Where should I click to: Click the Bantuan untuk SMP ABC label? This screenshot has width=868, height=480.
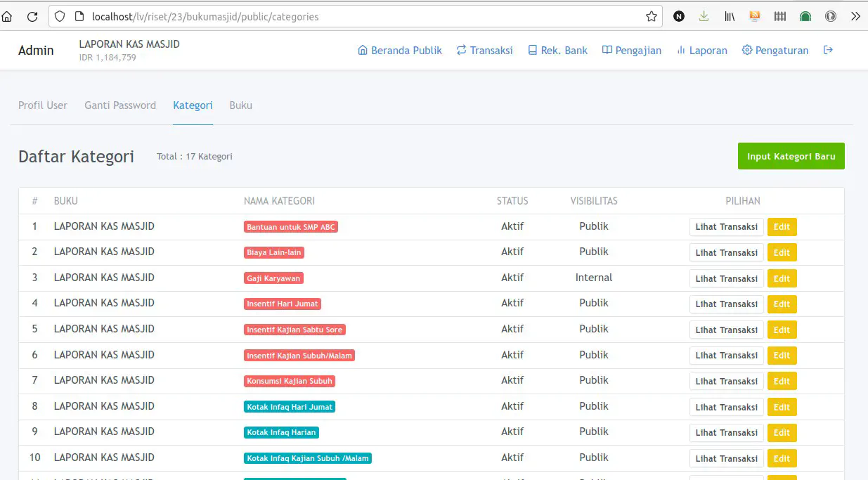[x=291, y=227]
